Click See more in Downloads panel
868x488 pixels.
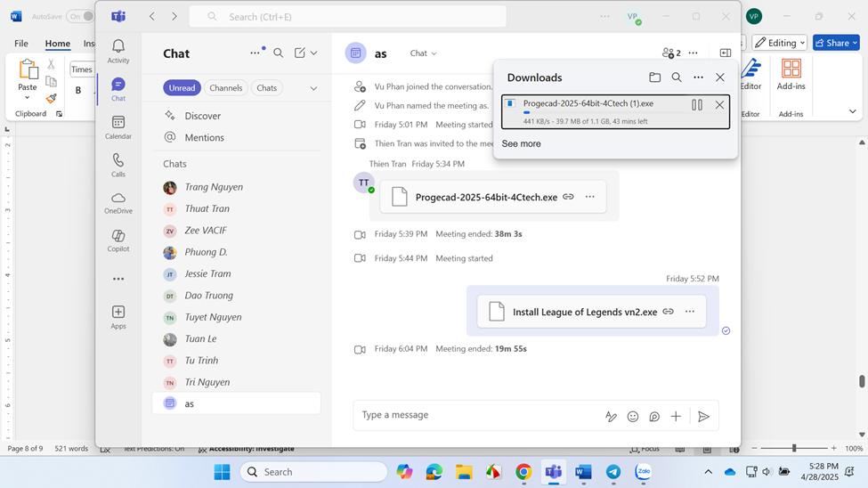tap(521, 143)
